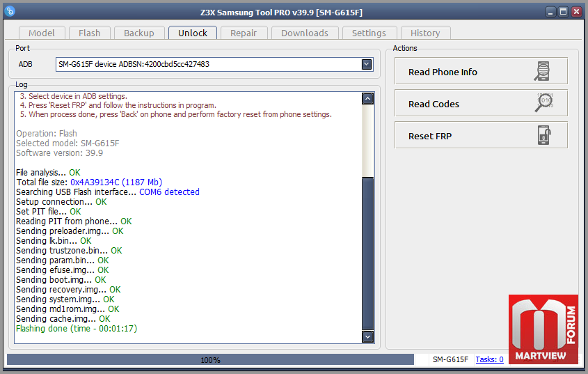Image resolution: width=588 pixels, height=374 pixels.
Task: Click the 'COM6 detected' log text
Action: (x=169, y=192)
